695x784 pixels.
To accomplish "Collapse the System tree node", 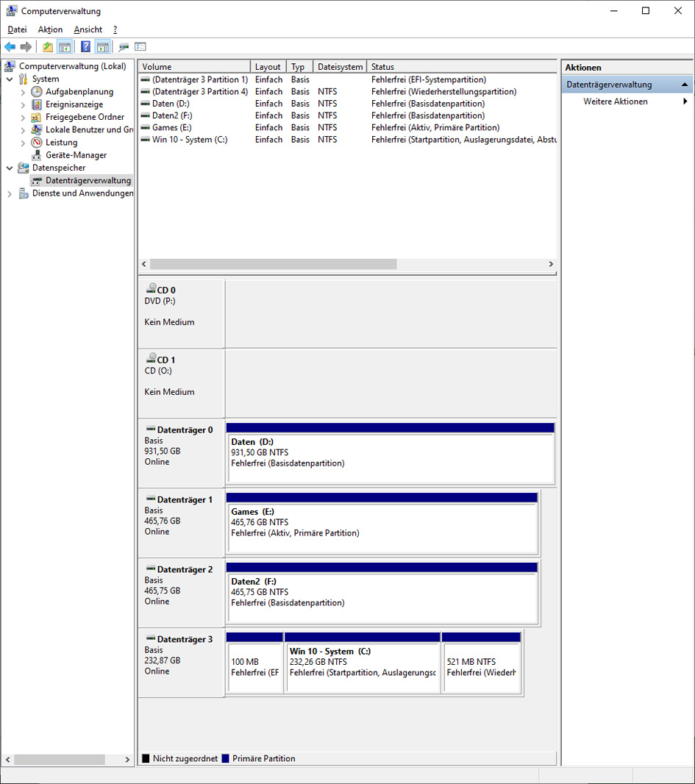I will pos(10,79).
